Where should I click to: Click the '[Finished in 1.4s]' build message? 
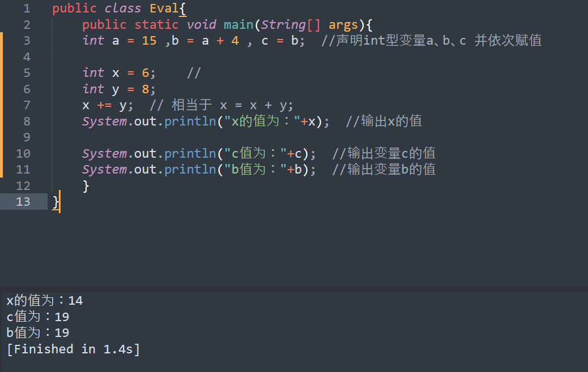[74, 349]
